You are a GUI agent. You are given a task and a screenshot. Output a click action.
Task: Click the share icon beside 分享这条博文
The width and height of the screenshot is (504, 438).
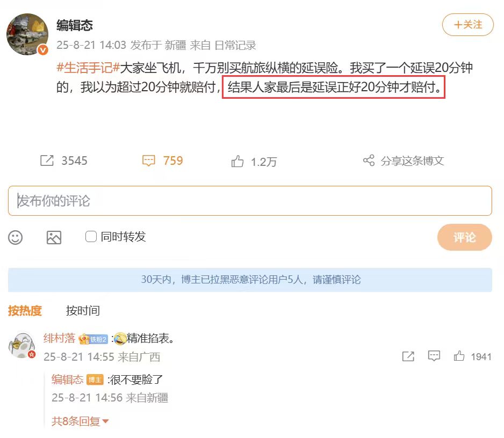[369, 160]
